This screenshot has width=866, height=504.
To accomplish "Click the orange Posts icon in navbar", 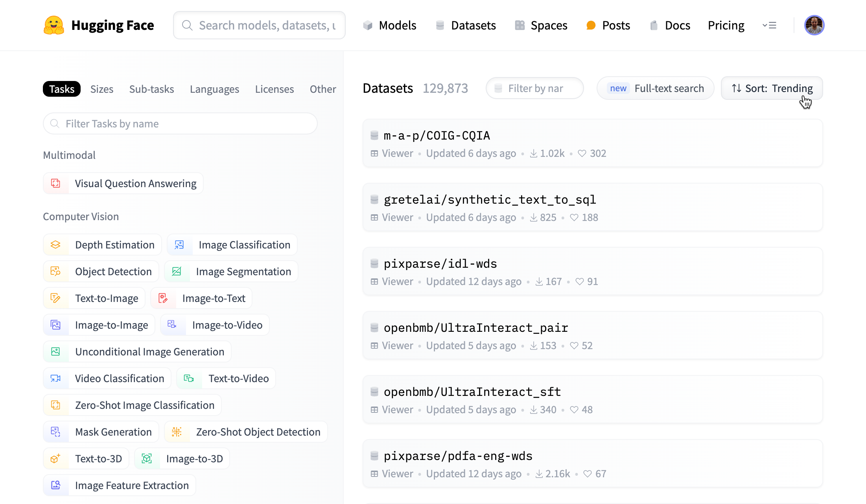I will (591, 26).
